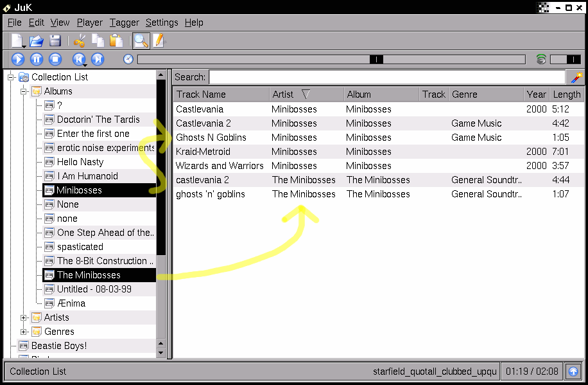The image size is (588, 385).
Task: Stop playback with the Stop button
Action: (55, 59)
